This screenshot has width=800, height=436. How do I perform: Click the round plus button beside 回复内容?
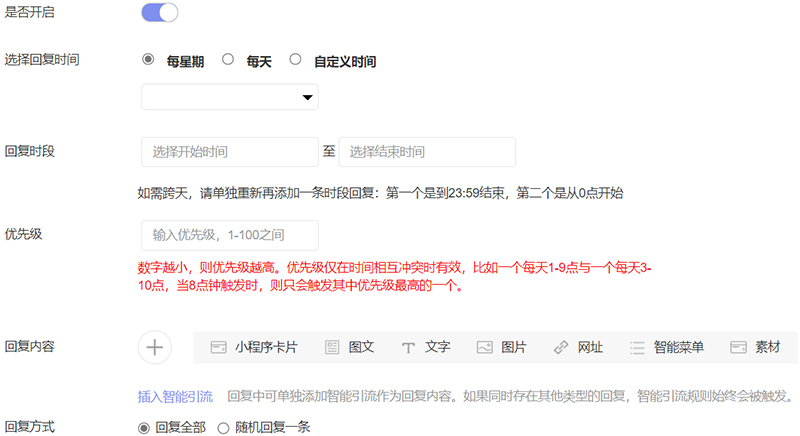[x=155, y=347]
